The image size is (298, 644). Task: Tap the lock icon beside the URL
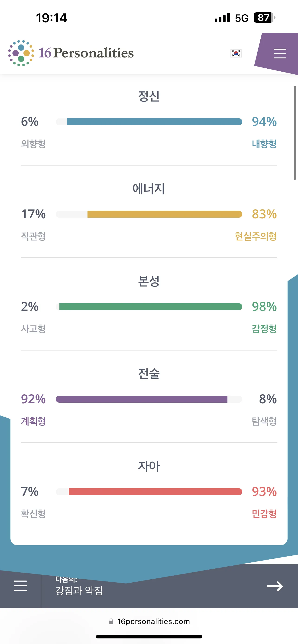[x=111, y=622]
